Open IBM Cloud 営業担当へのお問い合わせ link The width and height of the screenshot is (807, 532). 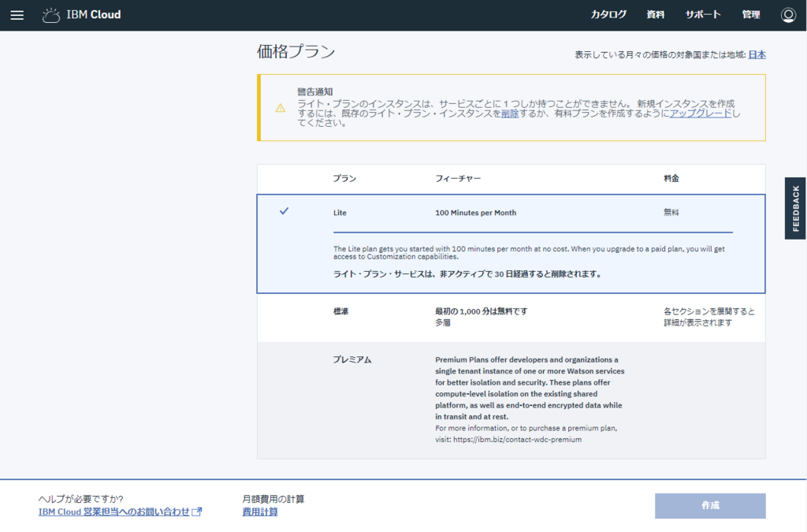point(113,512)
